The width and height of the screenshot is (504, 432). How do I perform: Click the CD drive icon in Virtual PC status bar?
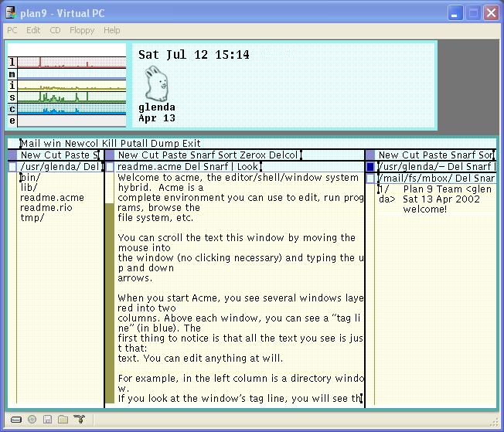[x=32, y=419]
